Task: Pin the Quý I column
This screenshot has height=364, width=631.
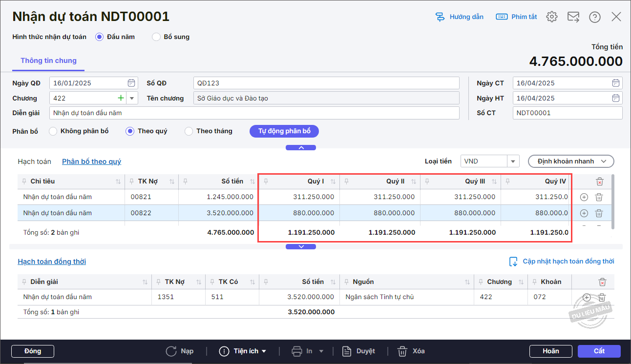Action: coord(266,182)
